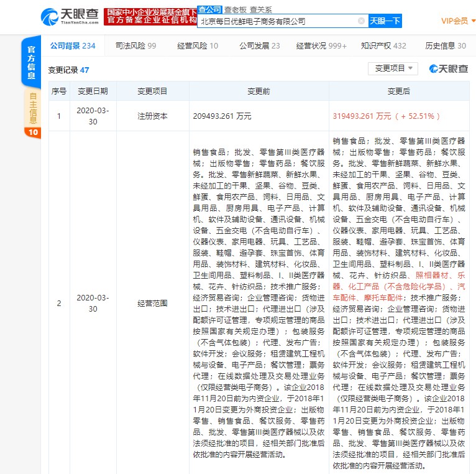Open the 司法风险 99 tab
The width and height of the screenshot is (476, 474).
coord(135,45)
